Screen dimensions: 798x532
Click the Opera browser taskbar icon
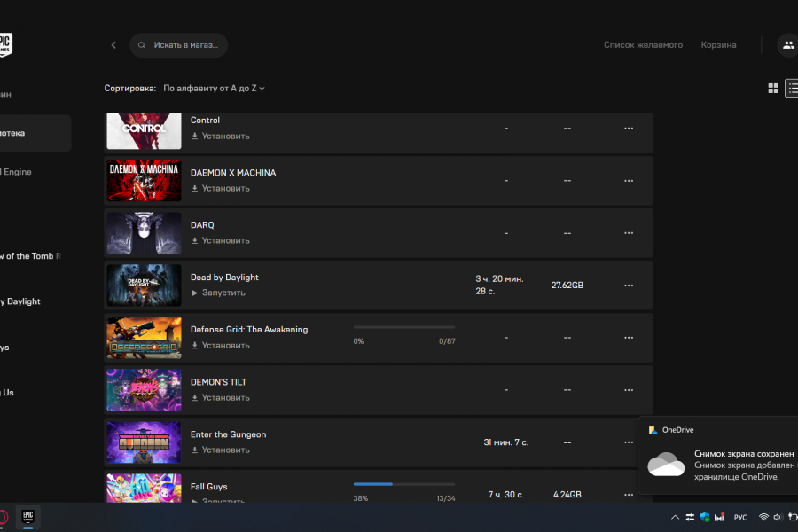pos(4,517)
